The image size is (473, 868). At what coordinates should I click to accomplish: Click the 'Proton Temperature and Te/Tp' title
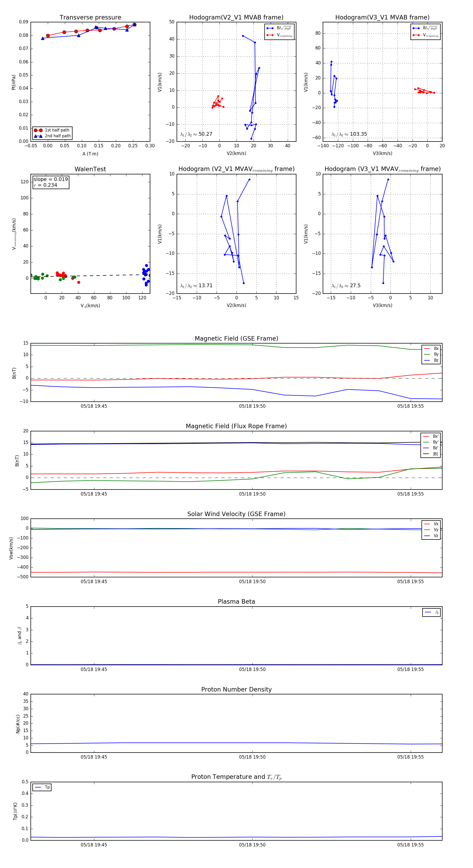236,777
